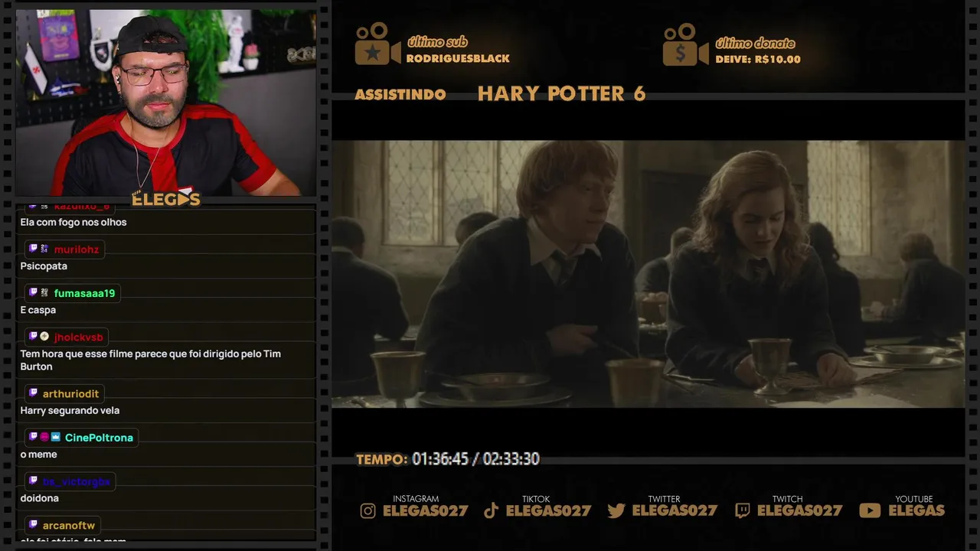Click the Twitter handle ELEGAS027
980x551 pixels.
click(x=675, y=511)
